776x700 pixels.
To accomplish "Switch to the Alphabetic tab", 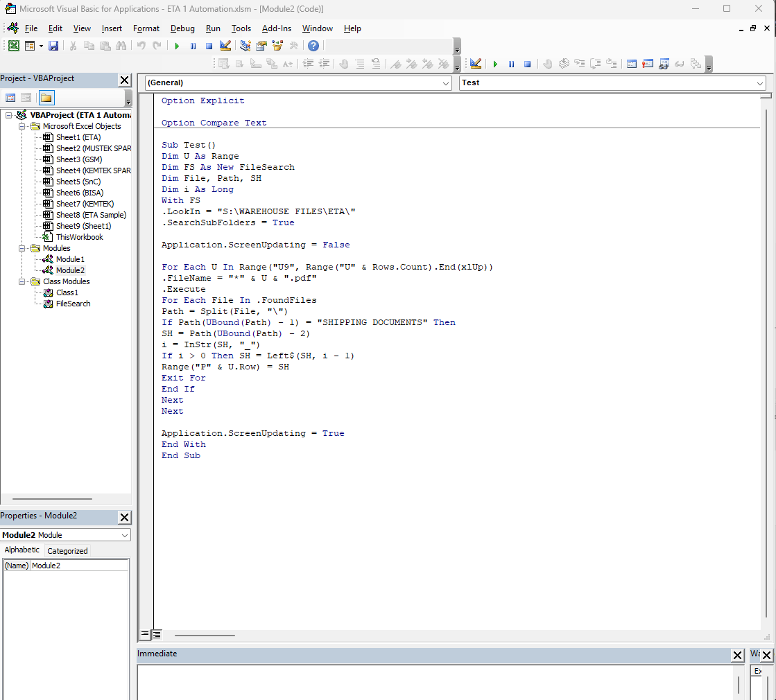I will (21, 550).
